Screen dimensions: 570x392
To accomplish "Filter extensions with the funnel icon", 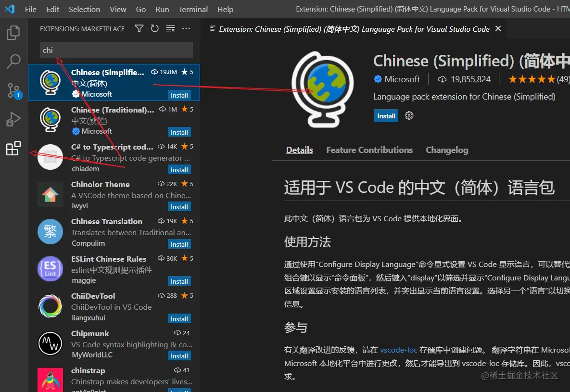I will (139, 28).
